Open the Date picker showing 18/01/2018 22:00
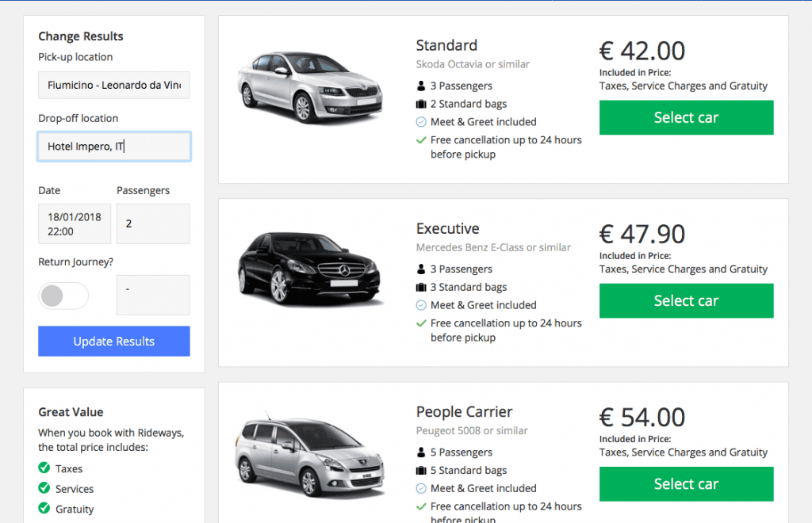This screenshot has width=812, height=523. 75,223
